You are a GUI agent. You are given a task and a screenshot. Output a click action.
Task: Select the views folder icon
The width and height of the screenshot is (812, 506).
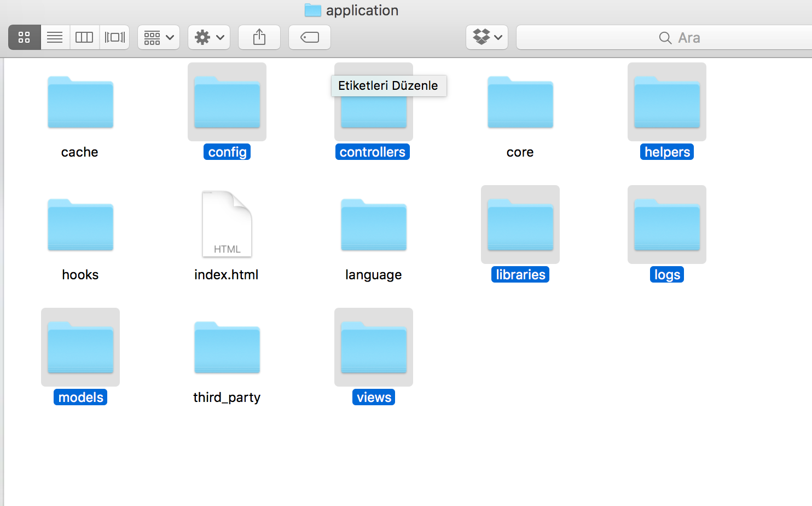tap(374, 348)
